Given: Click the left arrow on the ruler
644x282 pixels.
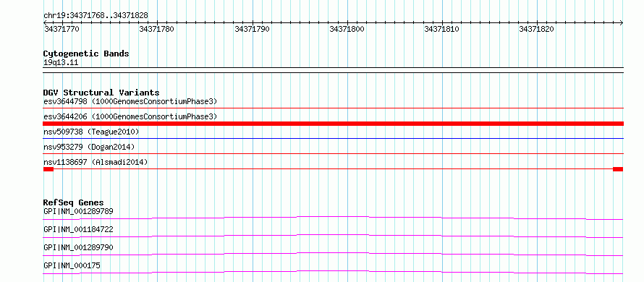Looking at the screenshot, I should click(x=45, y=22).
